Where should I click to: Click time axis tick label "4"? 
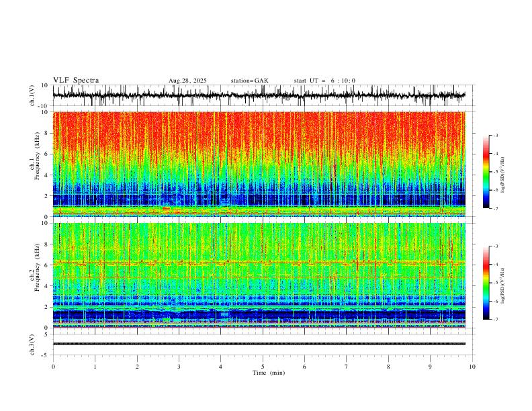point(220,367)
